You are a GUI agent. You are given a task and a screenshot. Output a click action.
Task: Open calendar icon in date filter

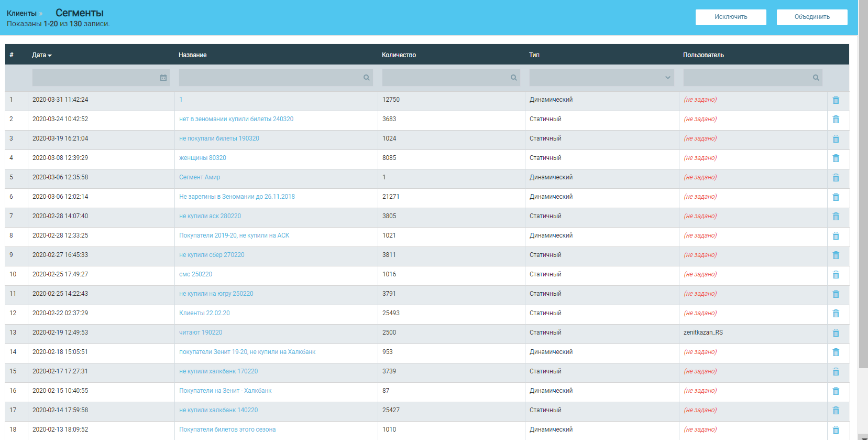[x=163, y=78]
